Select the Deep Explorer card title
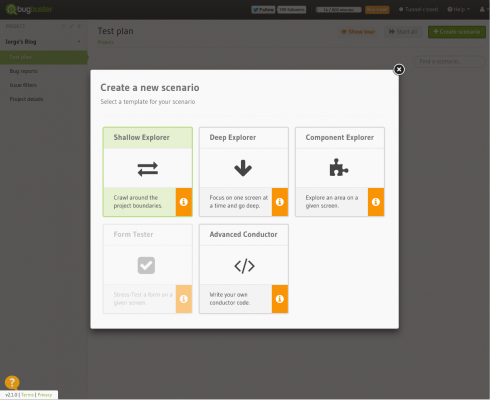The width and height of the screenshot is (490, 400). point(233,137)
